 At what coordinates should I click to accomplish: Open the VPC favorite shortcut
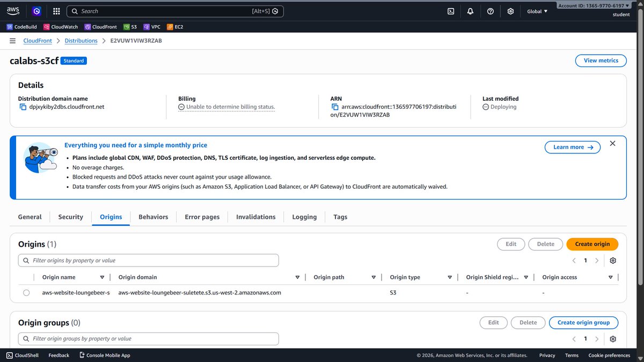(152, 27)
